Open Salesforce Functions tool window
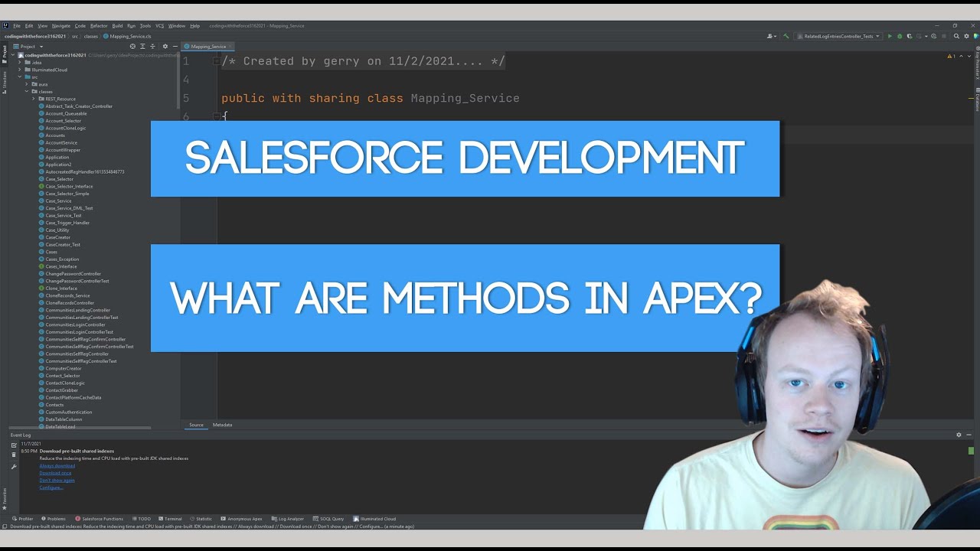 click(x=99, y=519)
